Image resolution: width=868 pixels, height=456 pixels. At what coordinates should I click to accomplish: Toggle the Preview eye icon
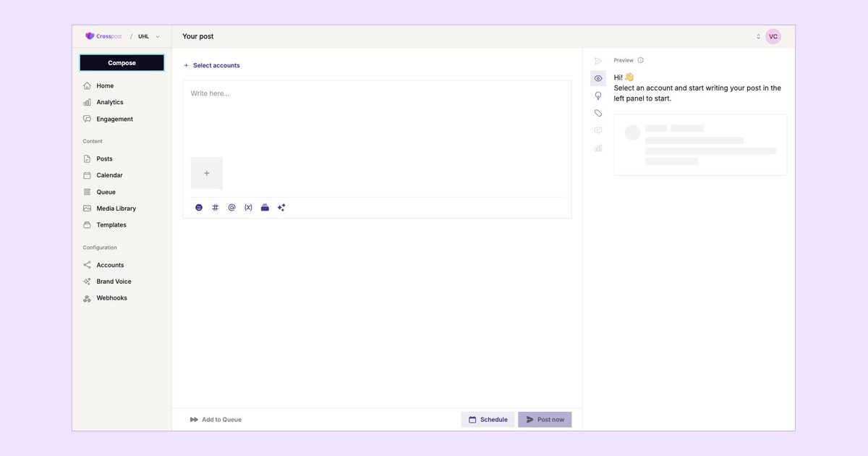click(x=598, y=78)
